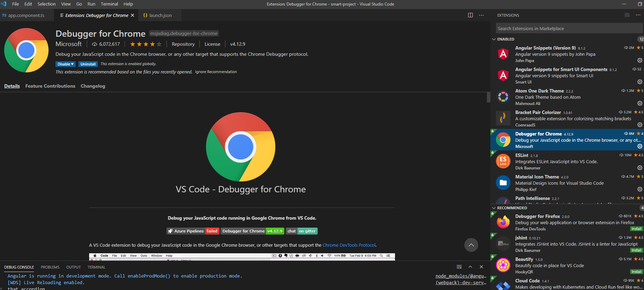This screenshot has height=290, width=644.
Task: Open the Repository link
Action: click(x=183, y=44)
